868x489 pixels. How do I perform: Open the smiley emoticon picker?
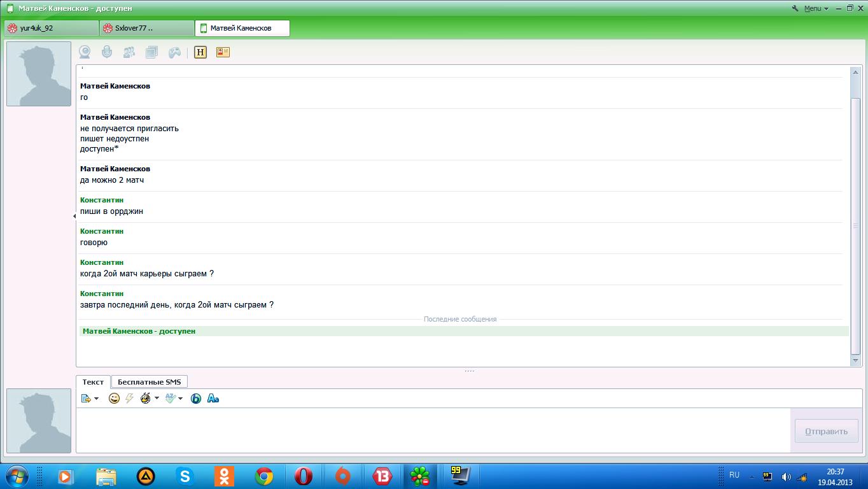[x=114, y=399]
